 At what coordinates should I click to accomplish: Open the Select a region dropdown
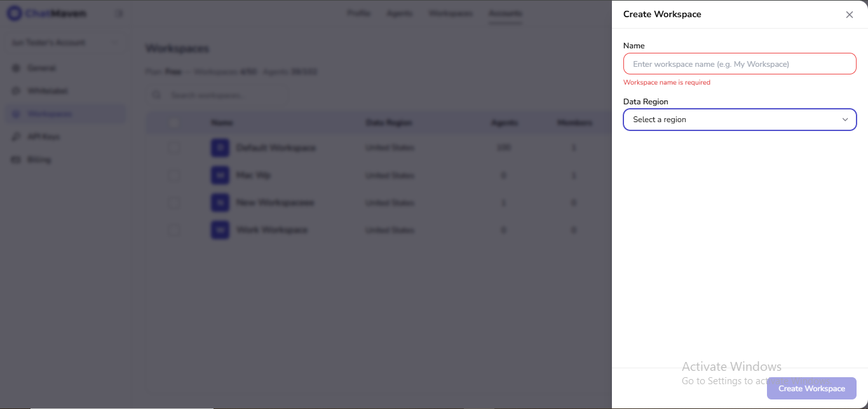coord(739,120)
